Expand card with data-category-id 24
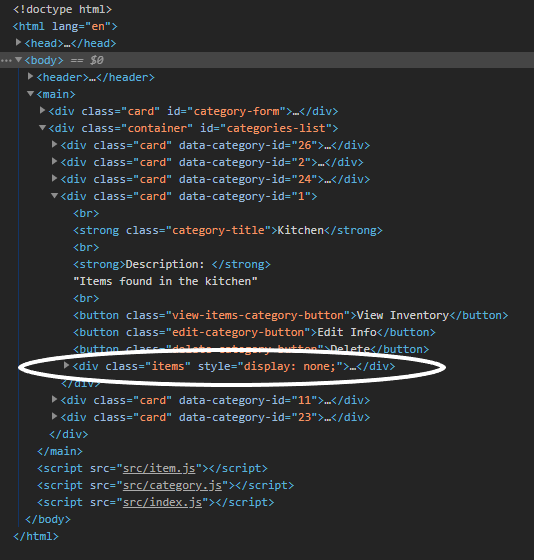This screenshot has height=560, width=534. click(x=54, y=178)
